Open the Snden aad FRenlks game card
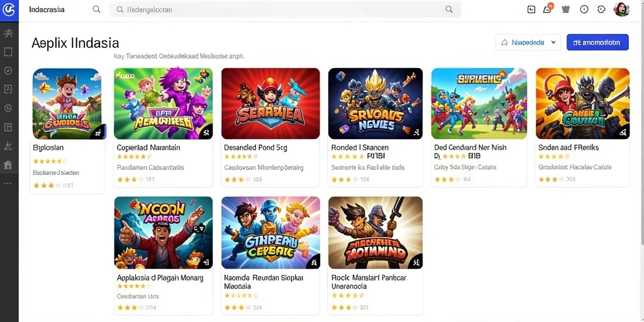 582,127
